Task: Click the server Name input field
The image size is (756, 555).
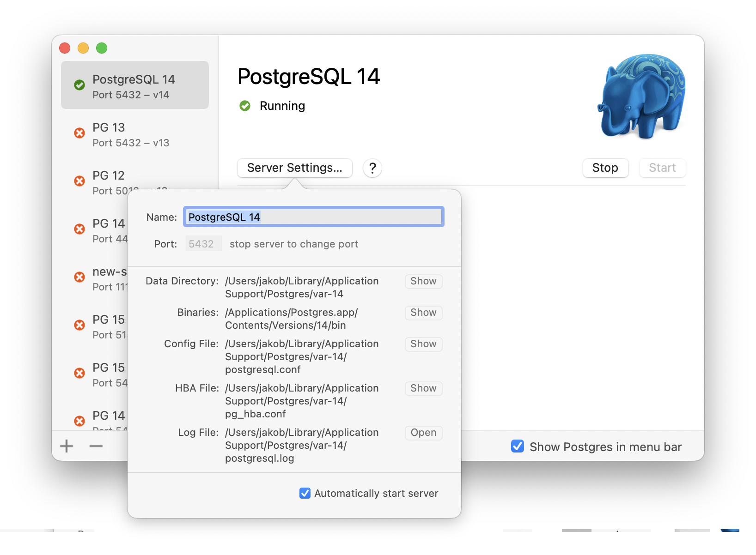Action: point(313,217)
